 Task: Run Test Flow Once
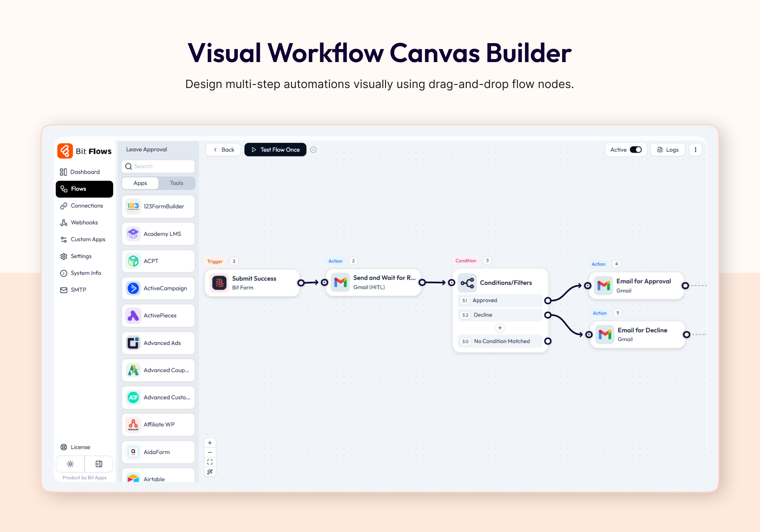pyautogui.click(x=275, y=150)
